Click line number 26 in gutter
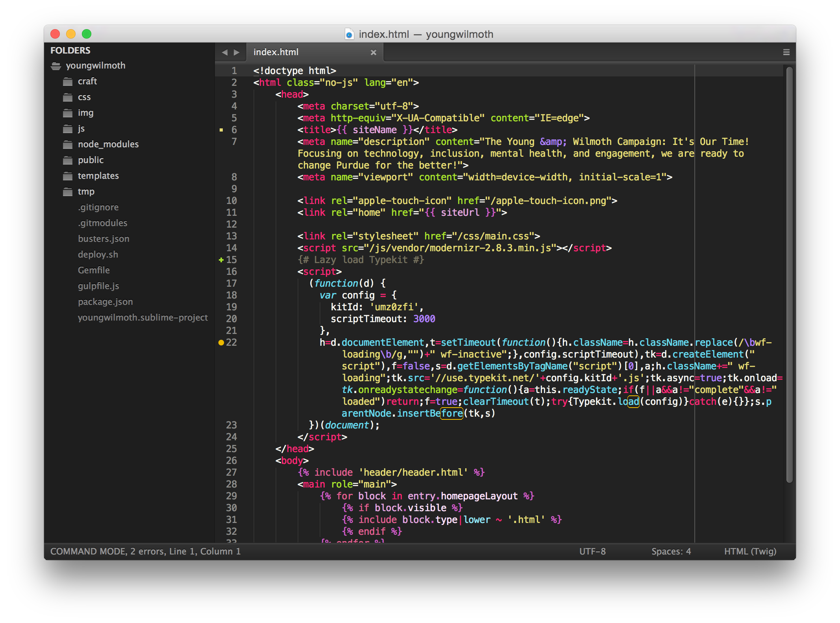The height and width of the screenshot is (623, 840). coord(231,461)
